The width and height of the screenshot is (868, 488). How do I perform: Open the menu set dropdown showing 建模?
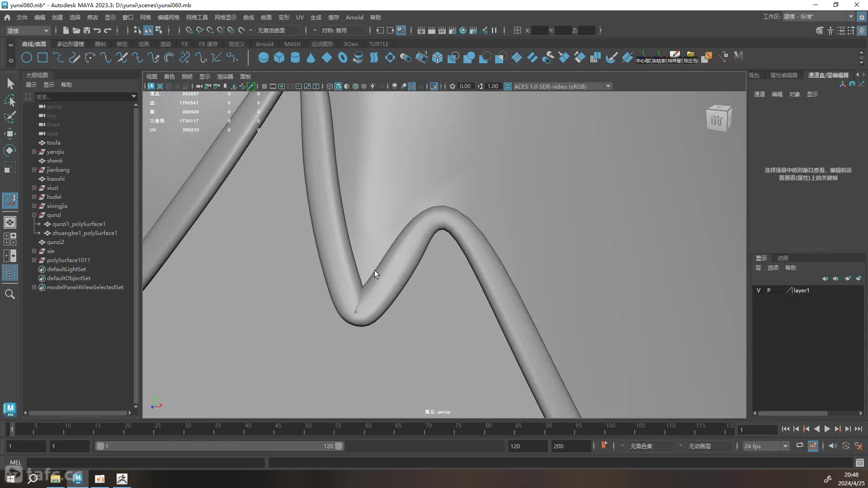(28, 30)
